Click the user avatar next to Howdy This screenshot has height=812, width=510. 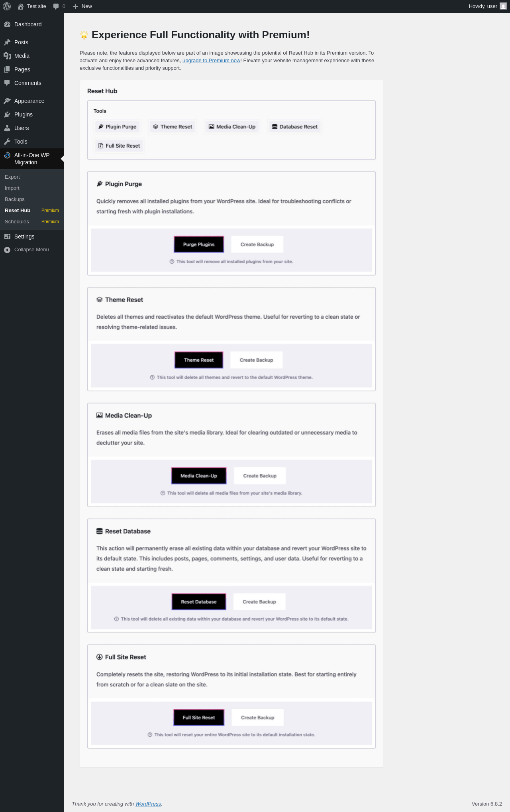click(x=503, y=6)
